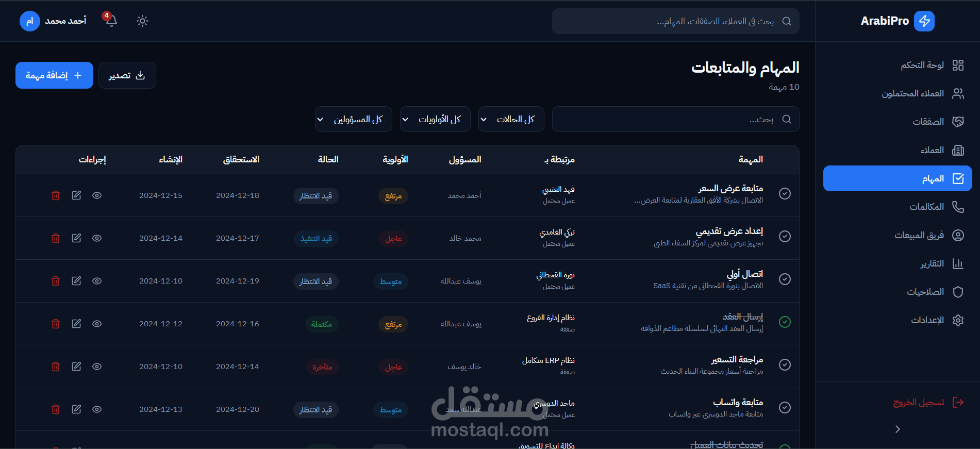Delete the متابعة عرض السعر task
The image size is (980, 449).
point(56,195)
